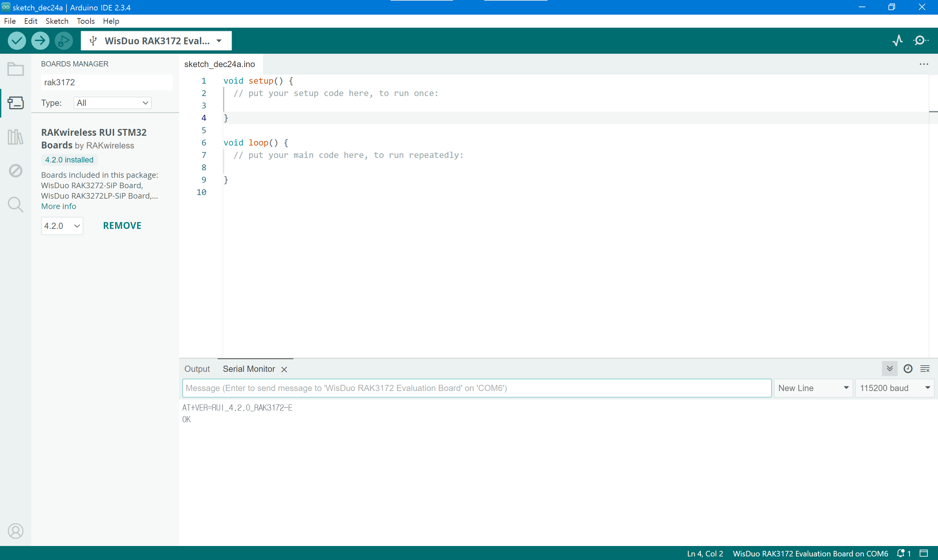Close the Serial Monitor tab

(284, 370)
